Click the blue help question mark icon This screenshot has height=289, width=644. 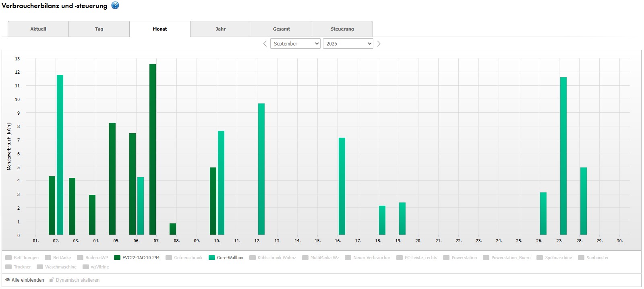click(x=115, y=6)
